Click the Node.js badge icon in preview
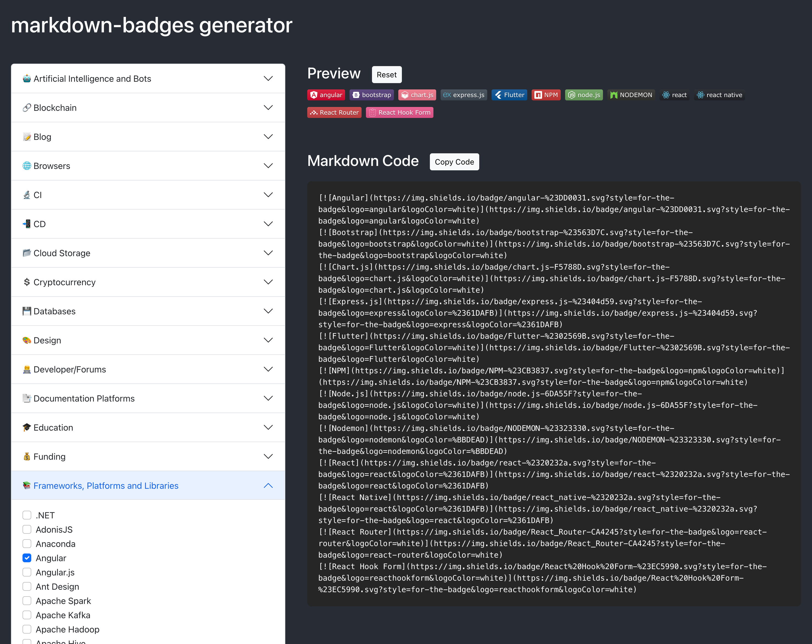The image size is (812, 644). (572, 95)
